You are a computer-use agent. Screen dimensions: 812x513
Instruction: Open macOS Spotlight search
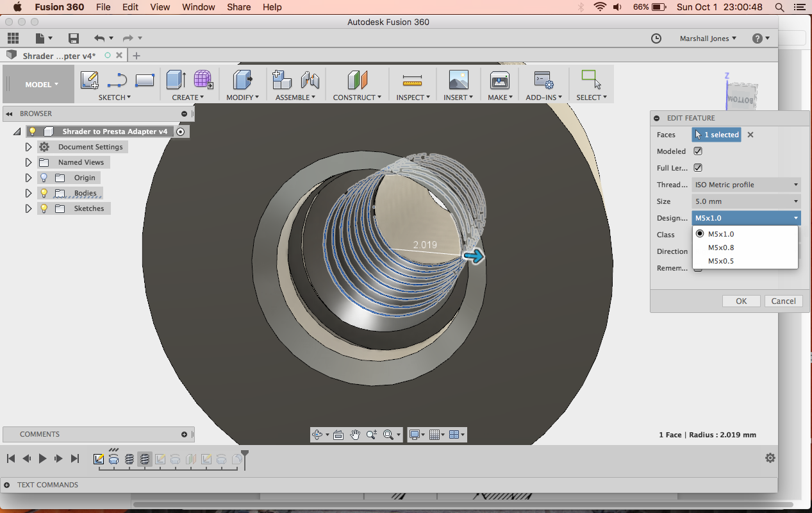(x=779, y=7)
